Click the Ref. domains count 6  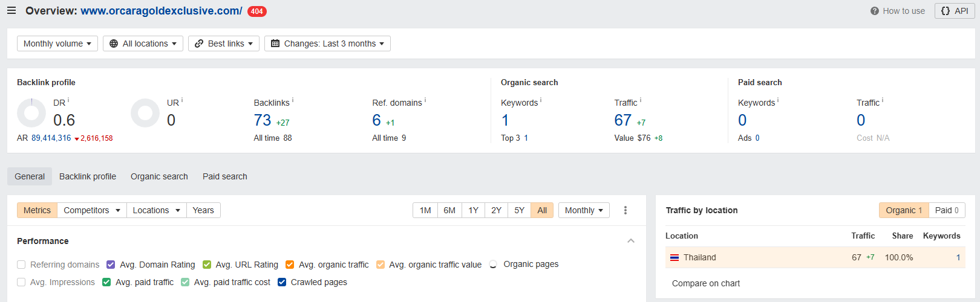376,120
